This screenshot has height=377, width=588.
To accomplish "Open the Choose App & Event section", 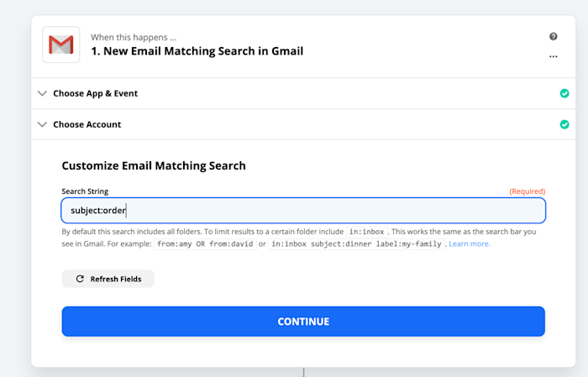I will click(303, 93).
